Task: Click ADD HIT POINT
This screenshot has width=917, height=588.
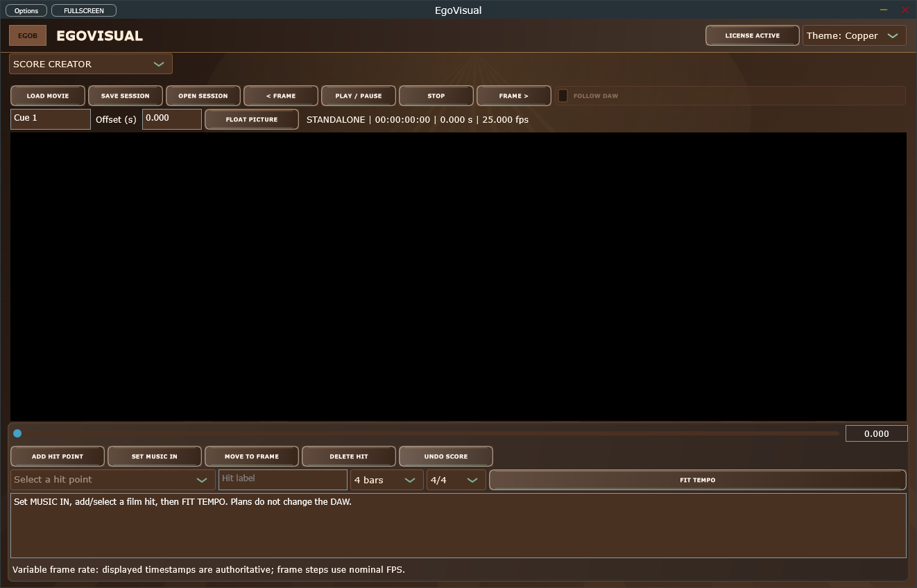Action: [58, 456]
